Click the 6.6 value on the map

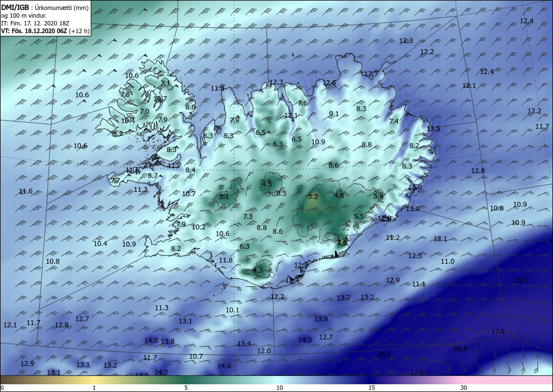click(x=333, y=165)
